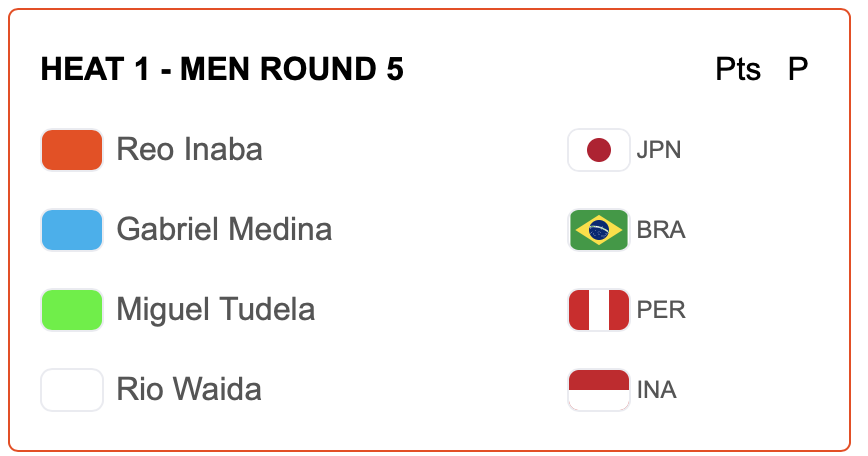Click the Indonesia flag icon
Viewport: 868px width, 456px height.
point(598,390)
